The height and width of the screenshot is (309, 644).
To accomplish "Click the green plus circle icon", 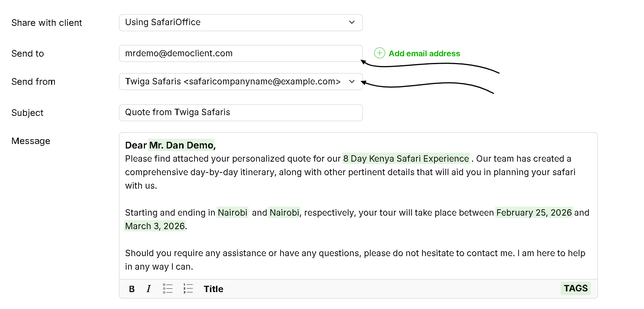I will pos(380,53).
